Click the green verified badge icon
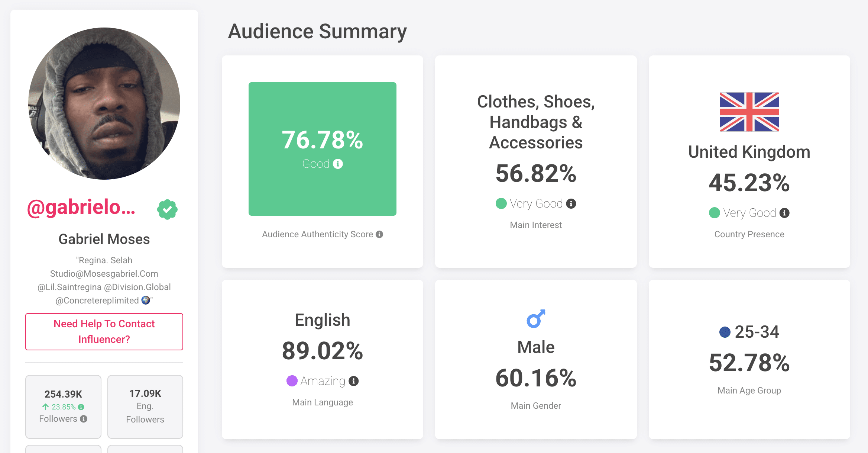Image resolution: width=868 pixels, height=453 pixels. 167,209
